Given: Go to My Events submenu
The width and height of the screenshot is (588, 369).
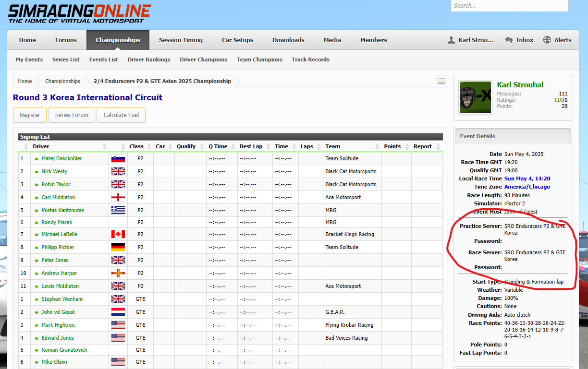Looking at the screenshot, I should tap(29, 60).
